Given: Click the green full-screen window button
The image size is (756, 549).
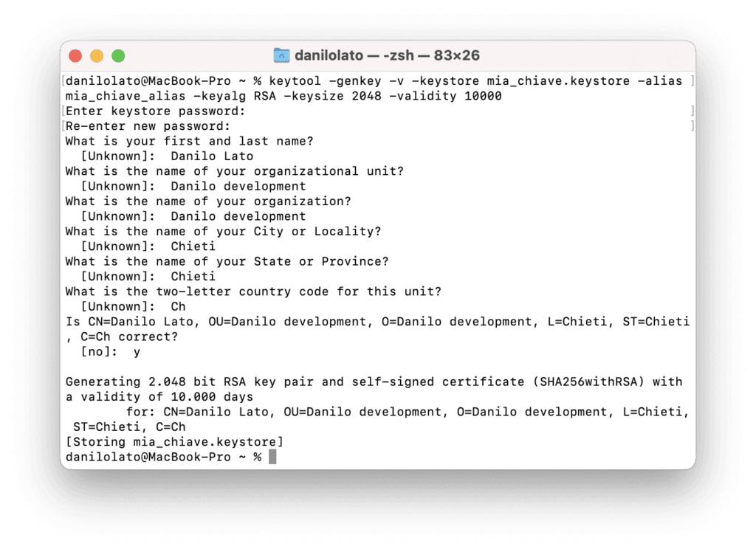Looking at the screenshot, I should tap(118, 56).
